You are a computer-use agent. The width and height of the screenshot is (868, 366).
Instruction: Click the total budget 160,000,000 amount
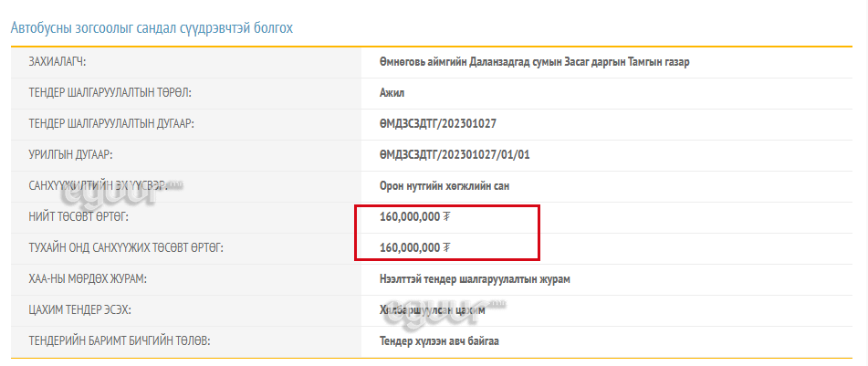tap(410, 217)
